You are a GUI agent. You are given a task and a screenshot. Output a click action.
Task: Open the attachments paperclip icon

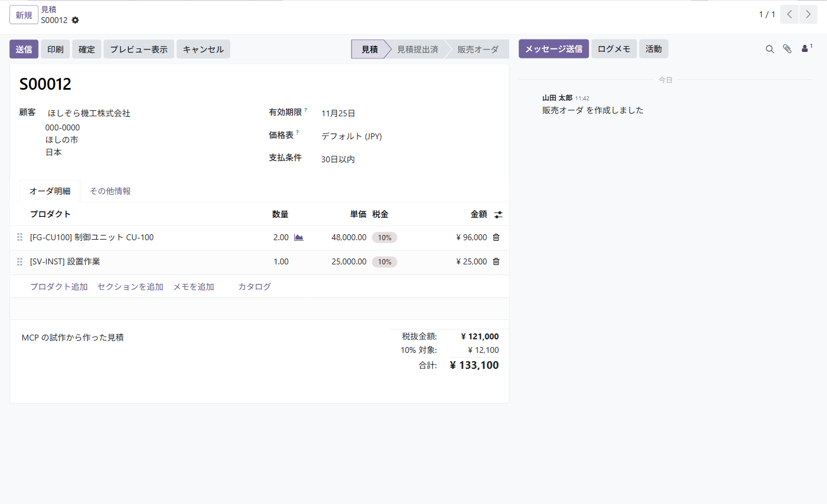click(x=787, y=49)
